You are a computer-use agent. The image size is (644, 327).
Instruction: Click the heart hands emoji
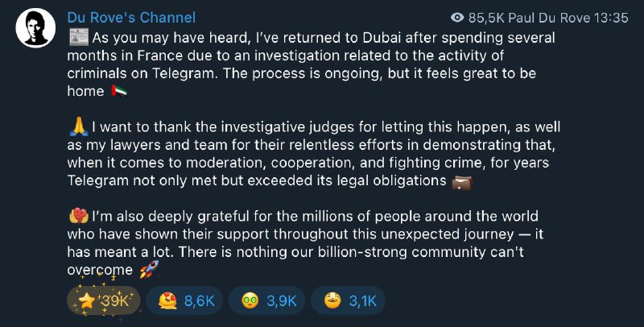pyautogui.click(x=79, y=216)
